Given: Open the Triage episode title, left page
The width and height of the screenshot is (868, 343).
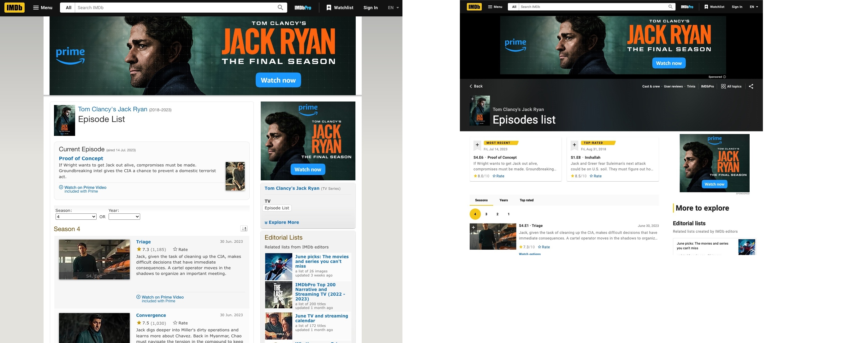Looking at the screenshot, I should click(x=143, y=242).
